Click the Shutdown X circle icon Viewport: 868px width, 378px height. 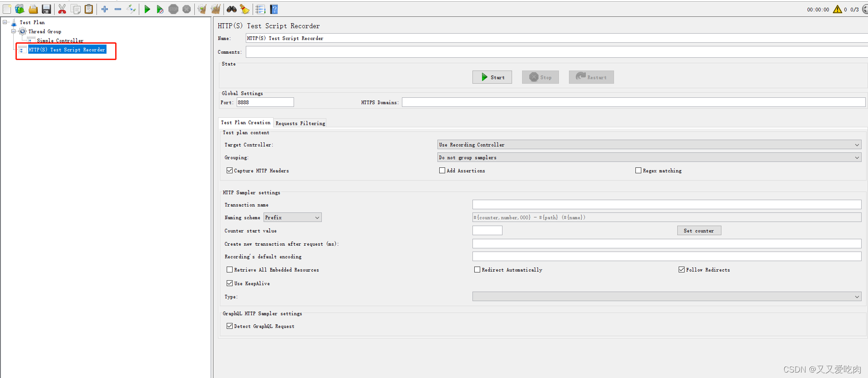[x=187, y=9]
